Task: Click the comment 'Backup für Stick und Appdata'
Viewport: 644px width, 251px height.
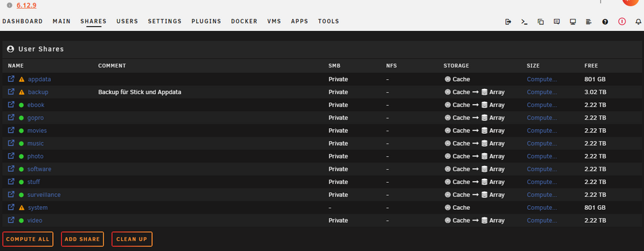Action: [140, 92]
